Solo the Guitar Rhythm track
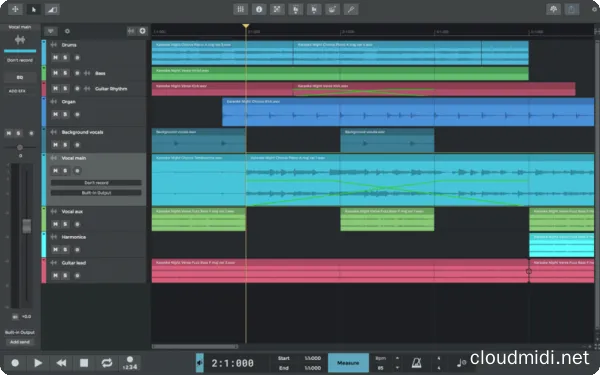 click(65, 88)
